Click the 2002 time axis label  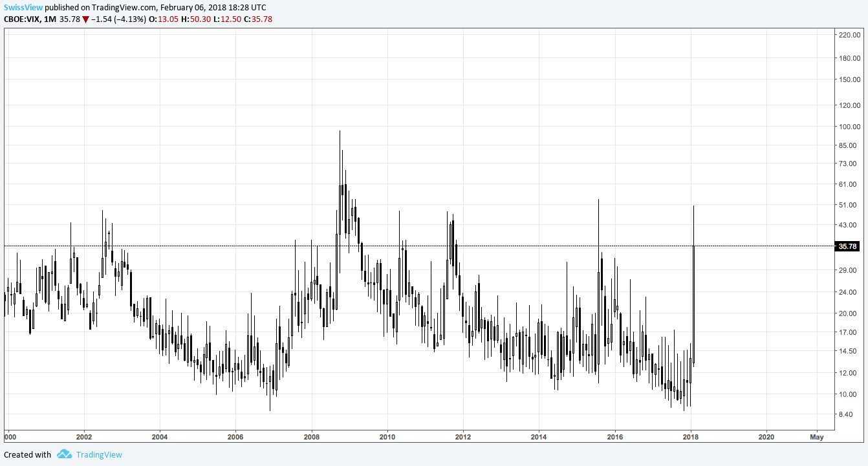84,437
